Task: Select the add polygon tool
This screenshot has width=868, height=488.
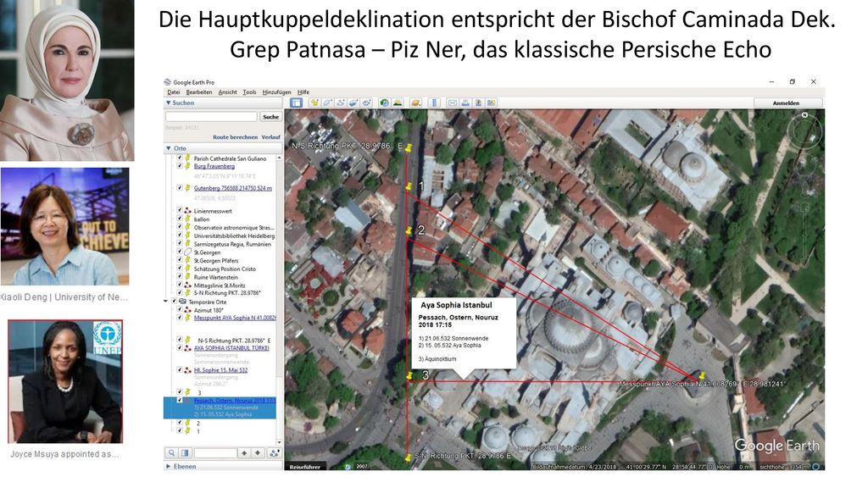Action: pyautogui.click(x=327, y=103)
